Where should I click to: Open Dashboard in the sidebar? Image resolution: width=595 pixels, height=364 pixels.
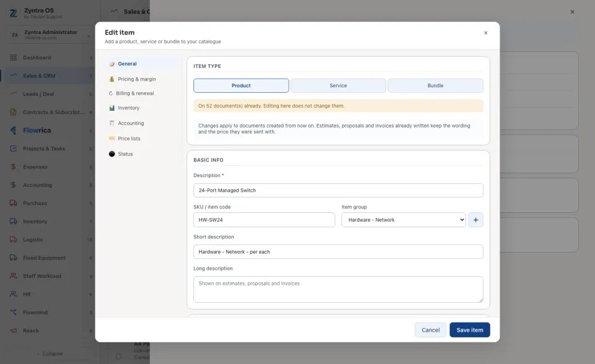tap(48, 58)
